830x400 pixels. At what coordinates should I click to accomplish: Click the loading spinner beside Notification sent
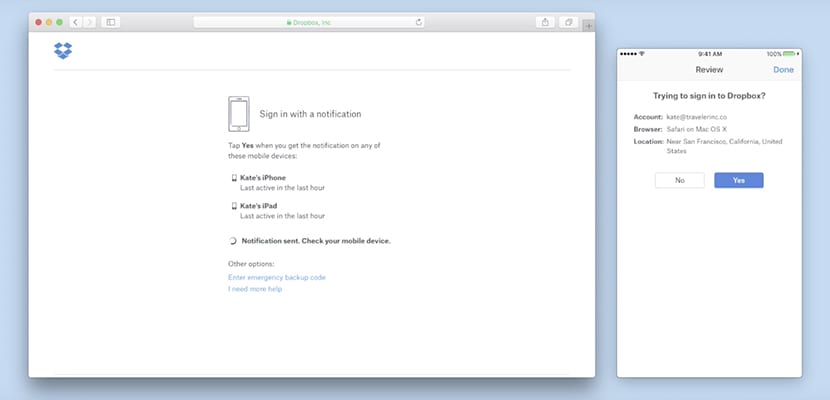[x=232, y=241]
